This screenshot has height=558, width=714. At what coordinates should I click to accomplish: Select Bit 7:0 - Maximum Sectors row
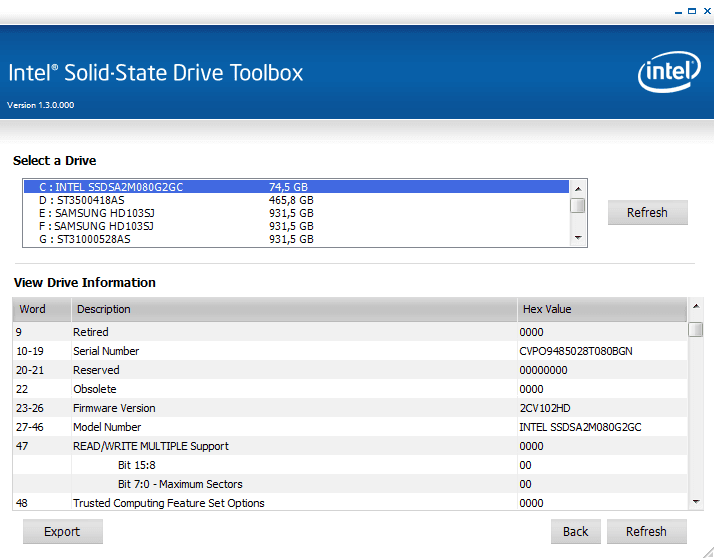(350, 484)
